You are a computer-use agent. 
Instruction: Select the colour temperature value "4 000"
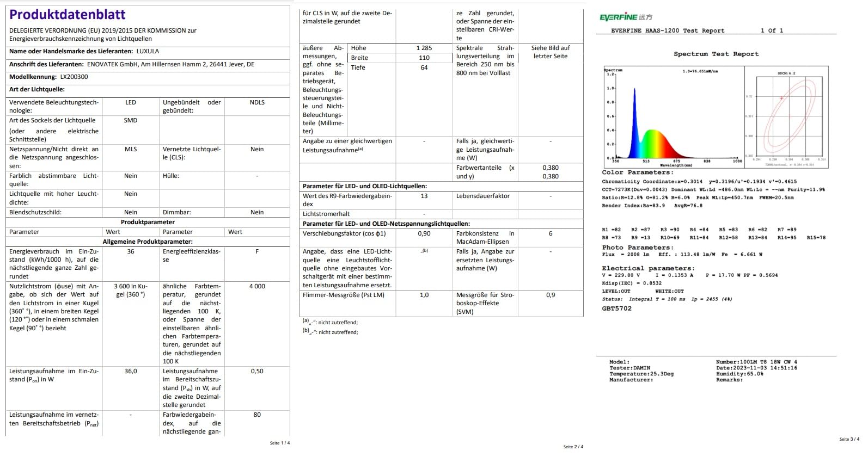(257, 286)
